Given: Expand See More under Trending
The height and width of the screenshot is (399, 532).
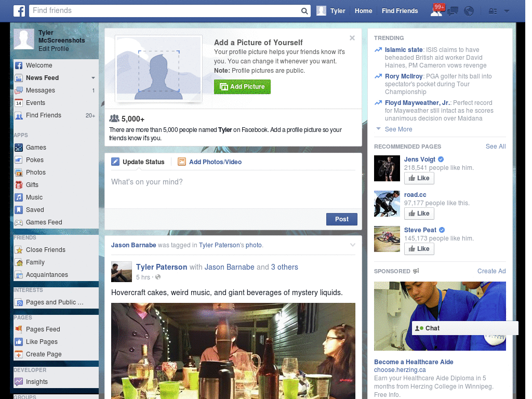Looking at the screenshot, I should pyautogui.click(x=398, y=129).
